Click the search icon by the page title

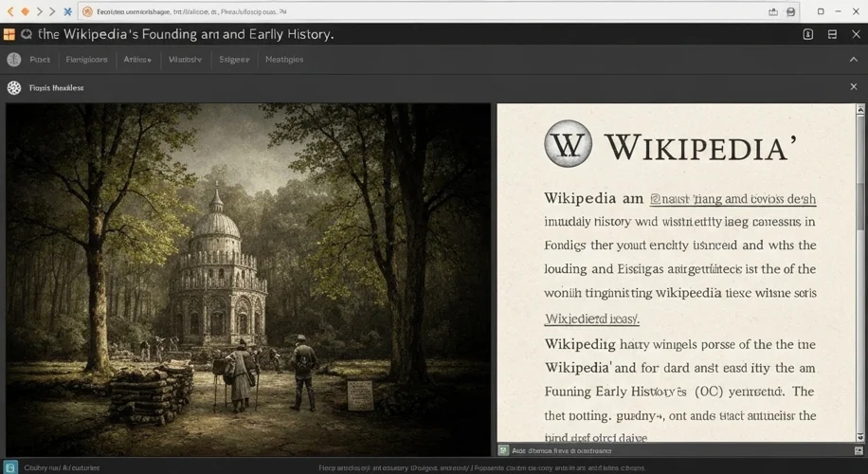(26, 34)
